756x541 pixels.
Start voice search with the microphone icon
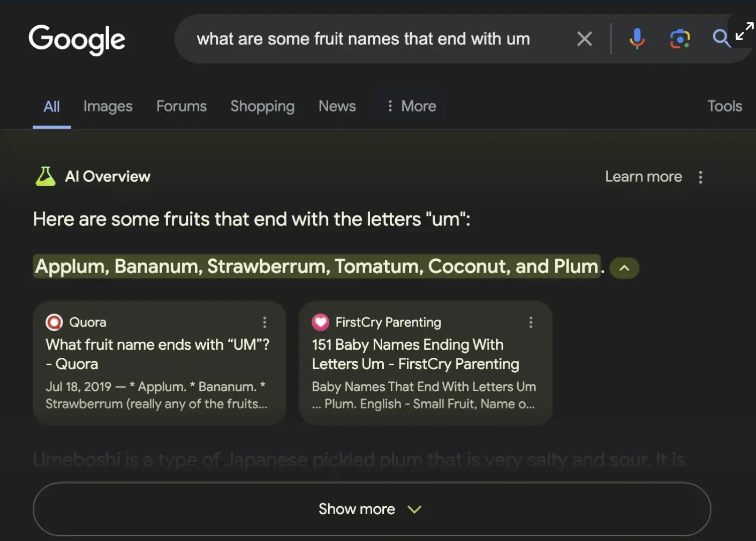[x=637, y=39]
